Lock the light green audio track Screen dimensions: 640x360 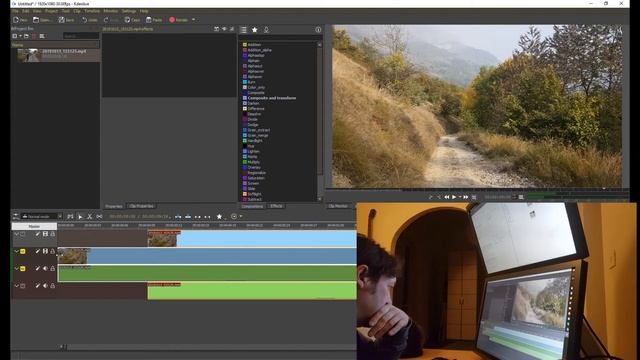[x=53, y=286]
